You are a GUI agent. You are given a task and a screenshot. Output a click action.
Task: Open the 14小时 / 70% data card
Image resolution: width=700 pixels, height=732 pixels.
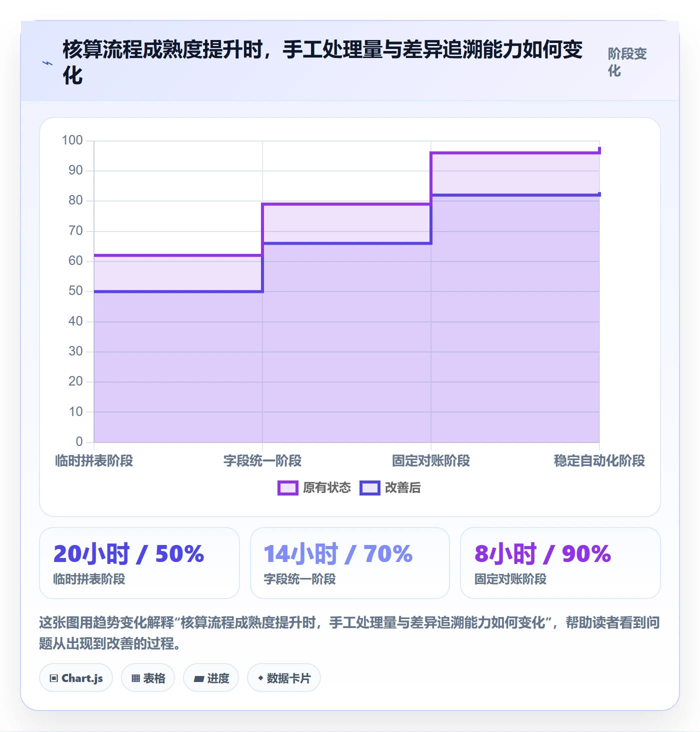pos(350,563)
